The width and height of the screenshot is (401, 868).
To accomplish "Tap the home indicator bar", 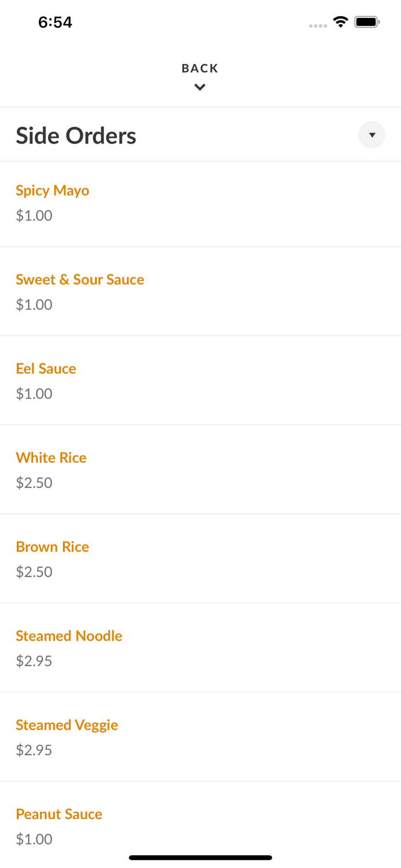I will [x=200, y=858].
